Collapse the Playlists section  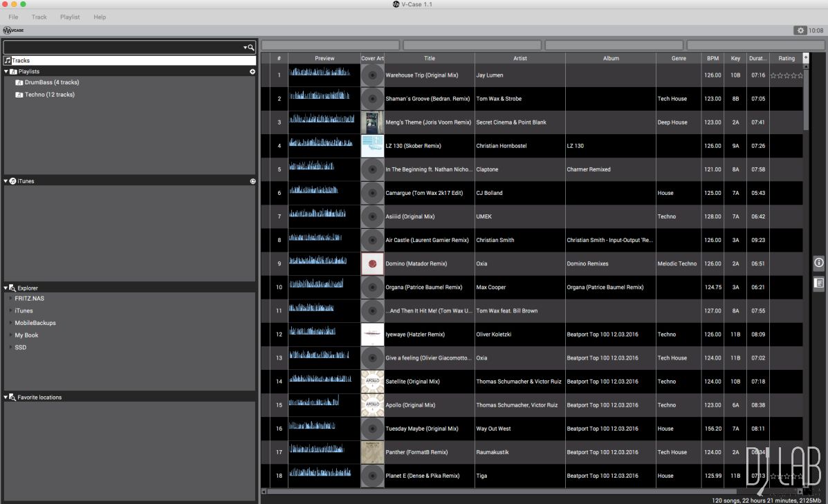[x=6, y=72]
